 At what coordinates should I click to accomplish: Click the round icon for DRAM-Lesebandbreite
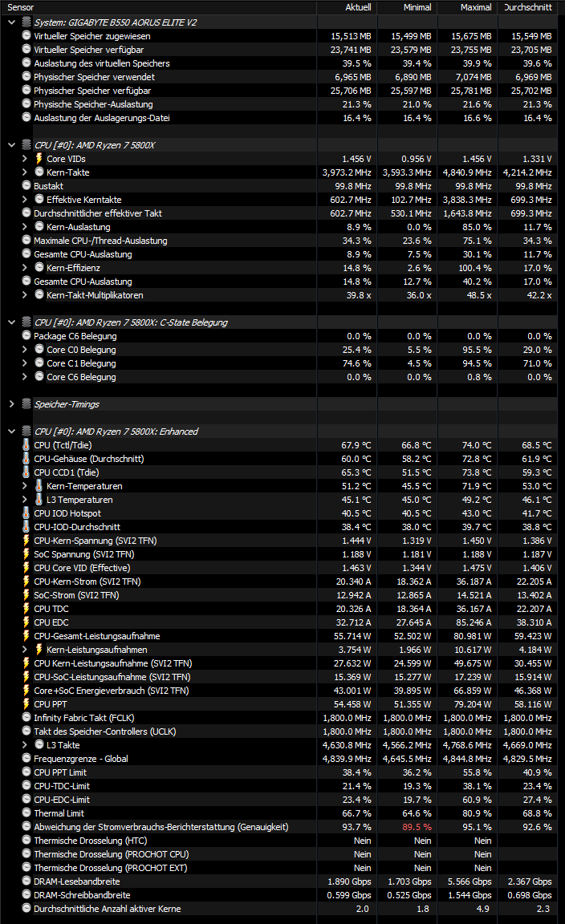tap(26, 881)
